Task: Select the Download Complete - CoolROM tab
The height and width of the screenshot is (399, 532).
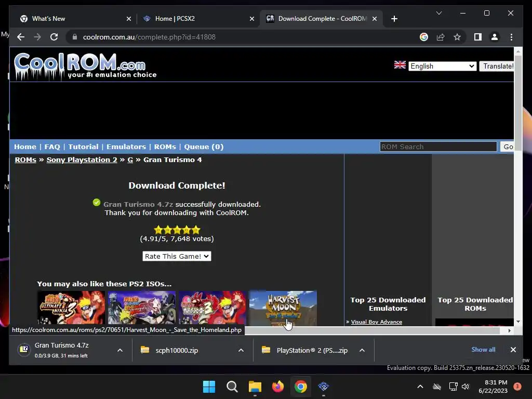Action: (322, 19)
